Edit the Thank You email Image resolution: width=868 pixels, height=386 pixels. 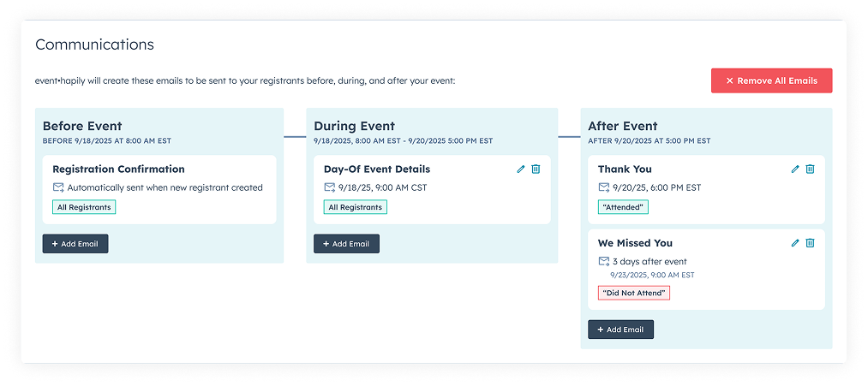coord(795,169)
